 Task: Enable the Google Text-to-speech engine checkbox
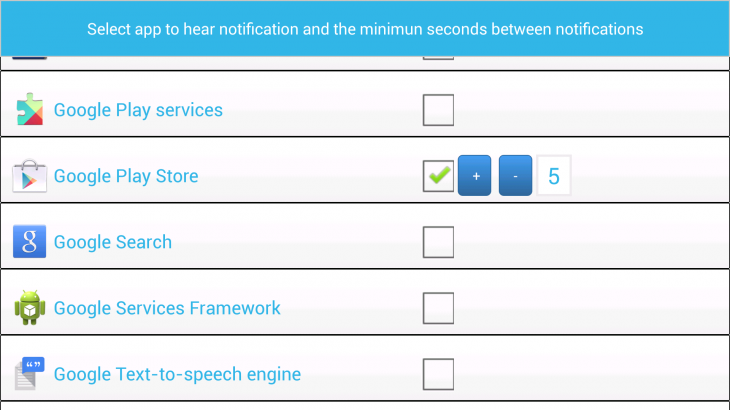pyautogui.click(x=438, y=374)
